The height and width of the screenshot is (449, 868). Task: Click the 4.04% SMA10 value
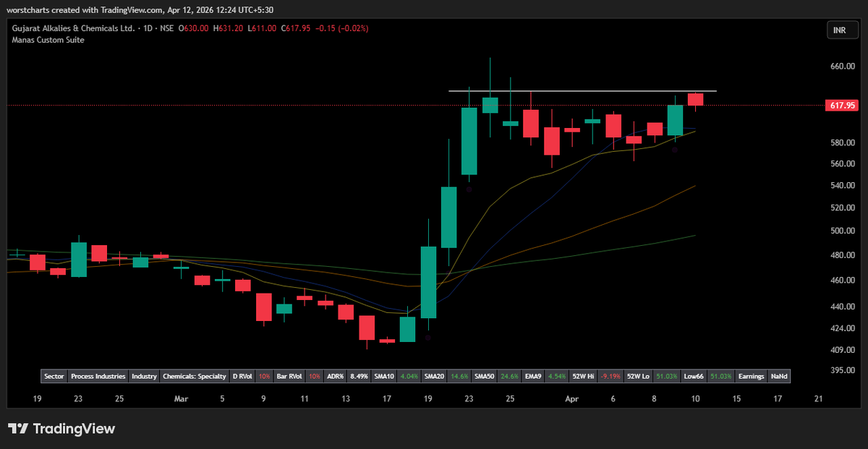click(409, 376)
